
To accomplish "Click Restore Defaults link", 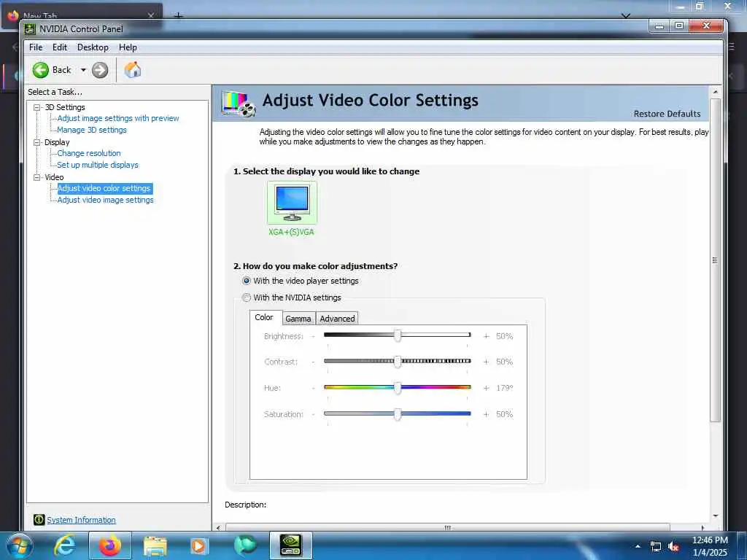I will (x=667, y=114).
